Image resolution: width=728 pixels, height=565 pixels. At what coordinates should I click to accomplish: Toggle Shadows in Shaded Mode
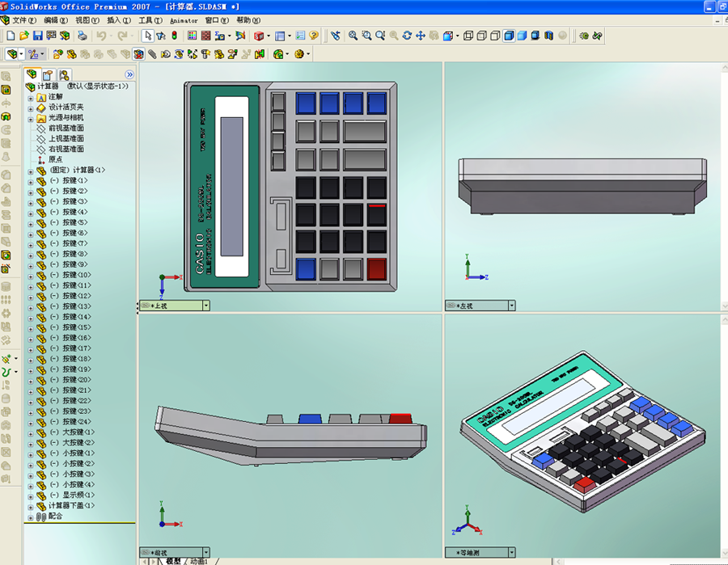535,36
